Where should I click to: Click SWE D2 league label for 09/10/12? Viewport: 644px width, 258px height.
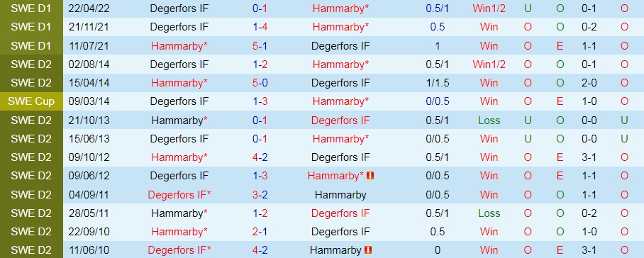tap(31, 157)
